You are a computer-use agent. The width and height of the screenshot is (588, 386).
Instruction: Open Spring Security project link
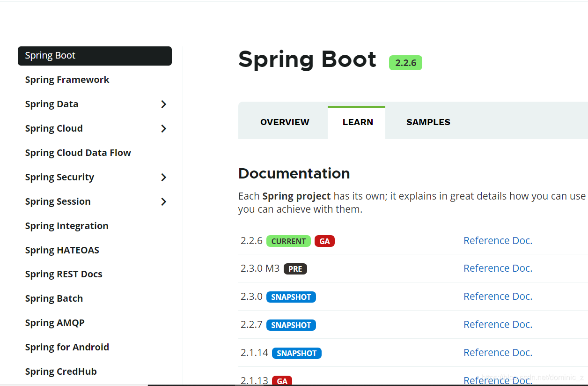(59, 177)
